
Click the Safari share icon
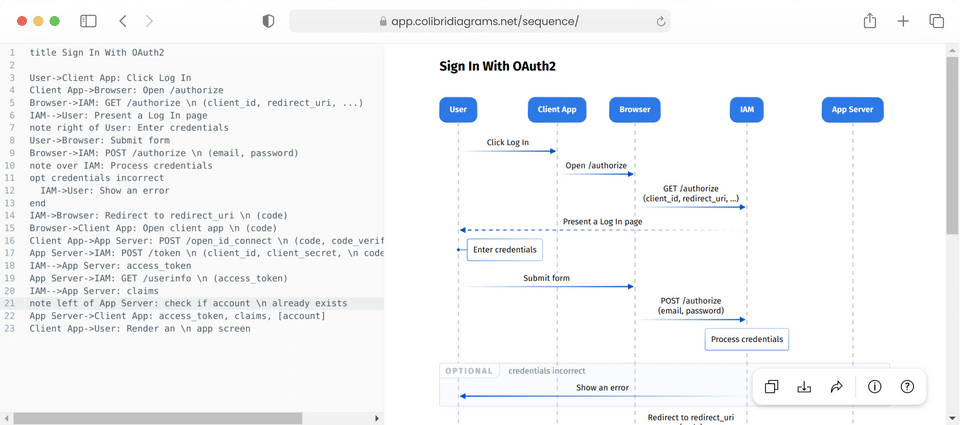click(870, 21)
